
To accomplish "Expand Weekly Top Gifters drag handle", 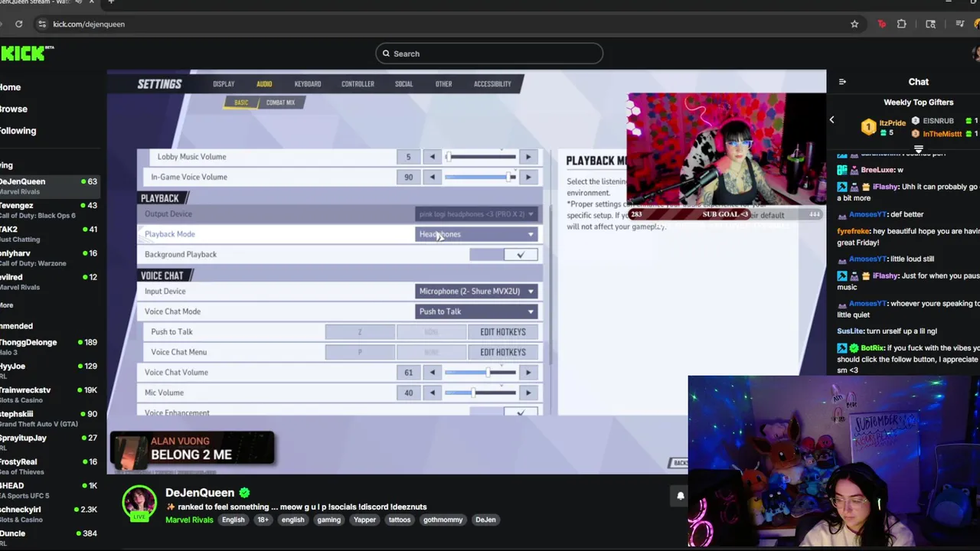I will coord(919,149).
